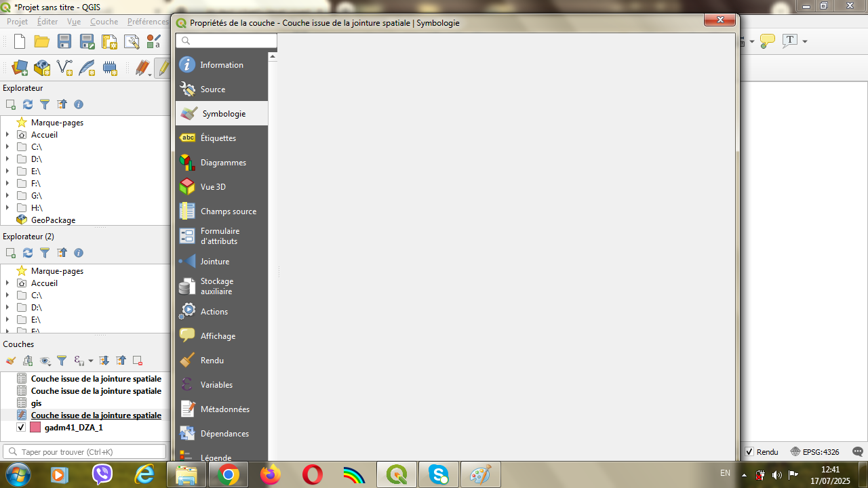Viewport: 868px width, 488px height.
Task: Open the manage map themes eye dropdown
Action: (45, 361)
